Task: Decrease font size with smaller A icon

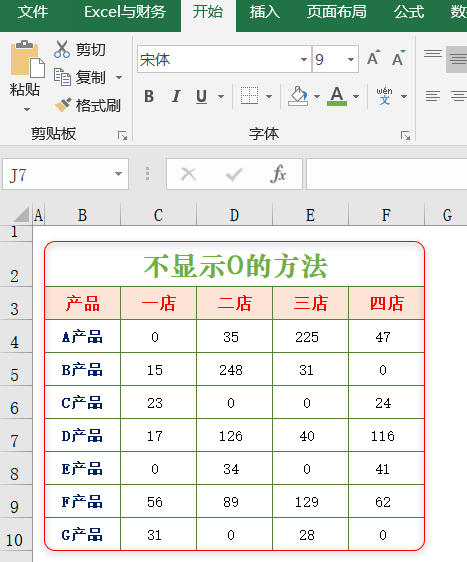Action: (398, 58)
